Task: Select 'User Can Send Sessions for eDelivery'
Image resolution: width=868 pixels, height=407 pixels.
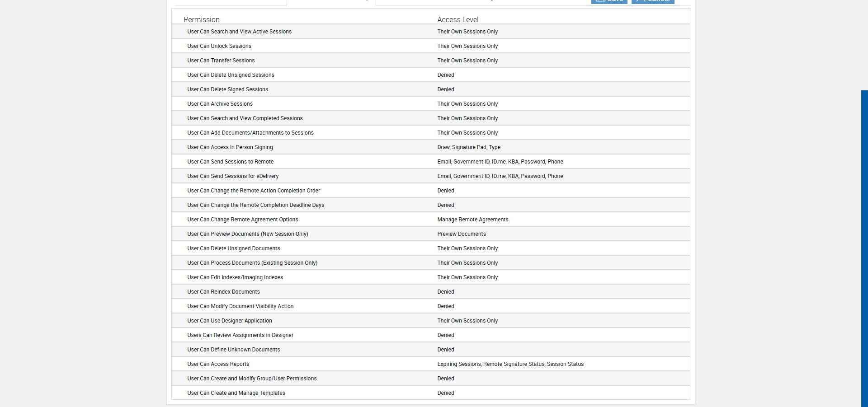Action: click(233, 176)
